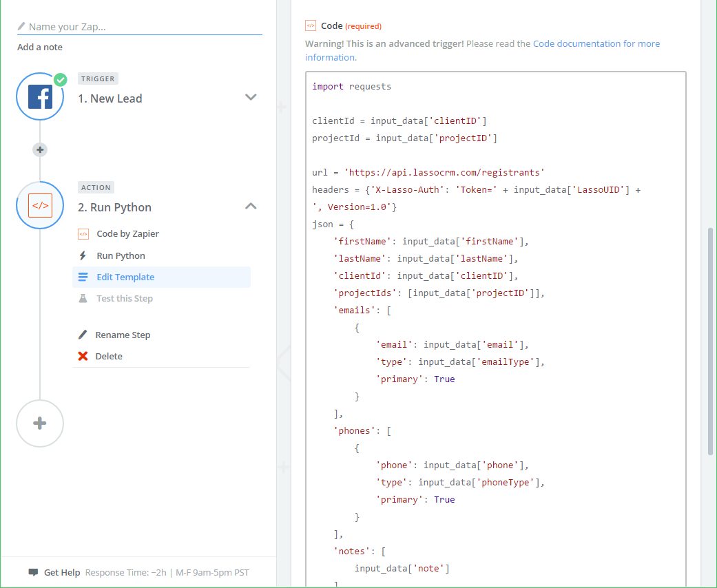Click the Facebook trigger icon
The image size is (717, 588).
40,98
